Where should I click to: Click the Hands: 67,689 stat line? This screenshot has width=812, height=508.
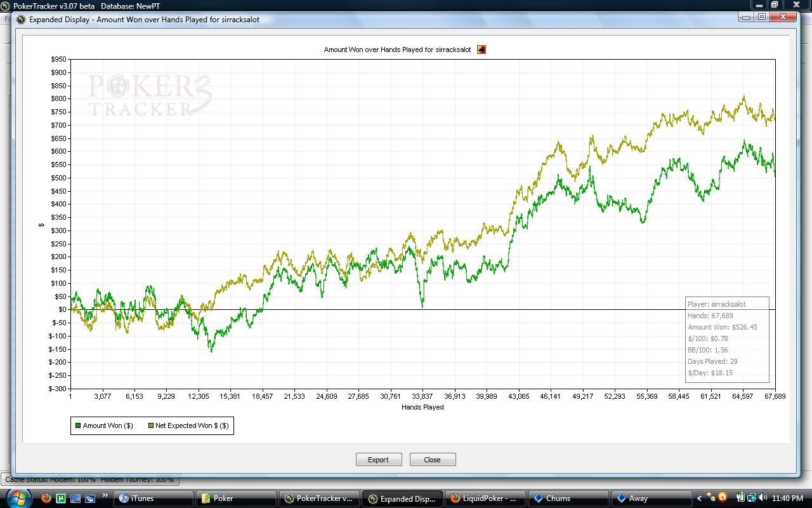710,316
